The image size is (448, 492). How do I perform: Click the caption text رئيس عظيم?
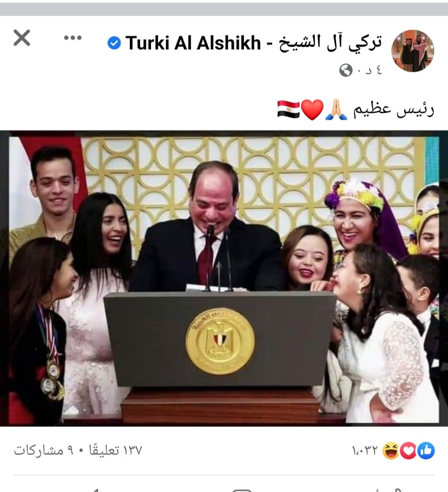(394, 109)
